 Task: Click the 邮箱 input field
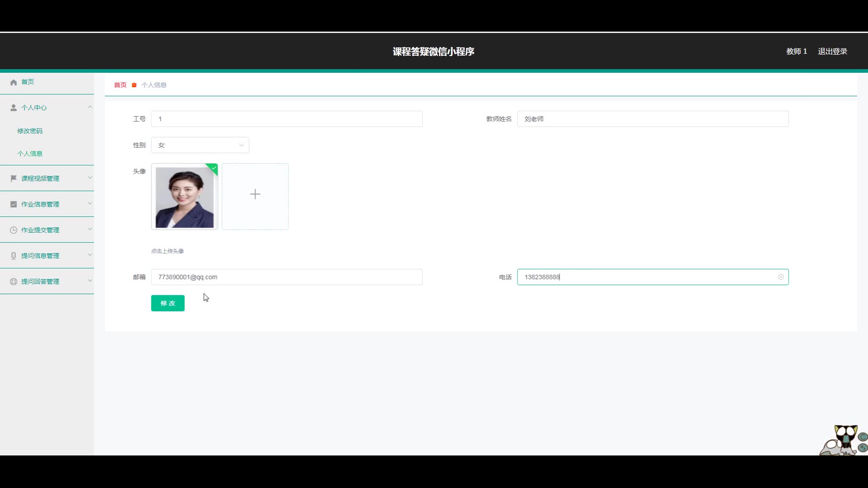[287, 277]
